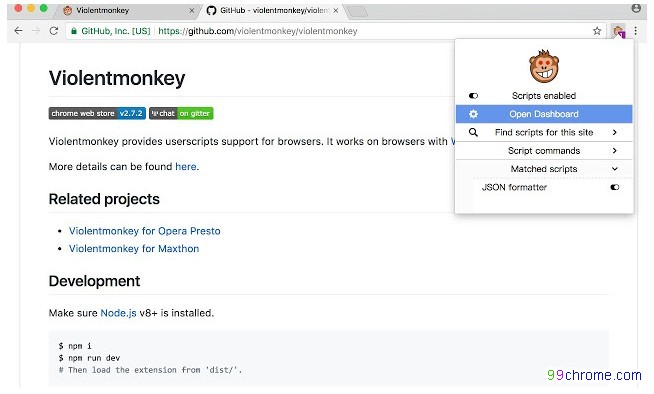
Task: Disable the JSON formatter script toggle
Action: pyautogui.click(x=614, y=187)
